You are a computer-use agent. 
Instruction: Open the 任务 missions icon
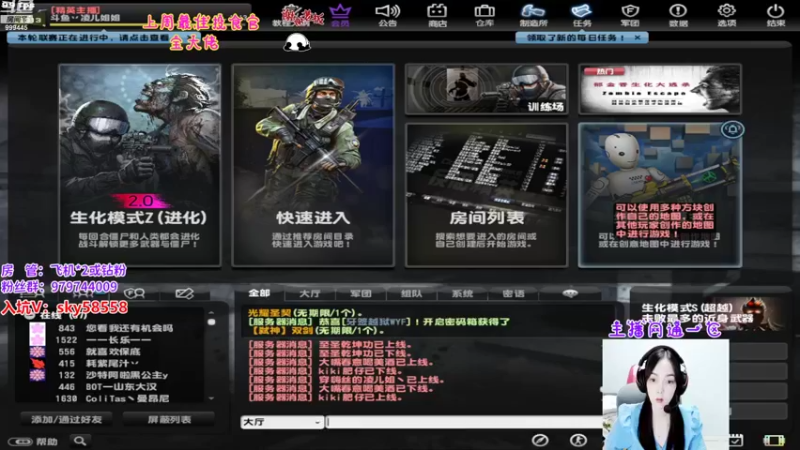[582, 15]
